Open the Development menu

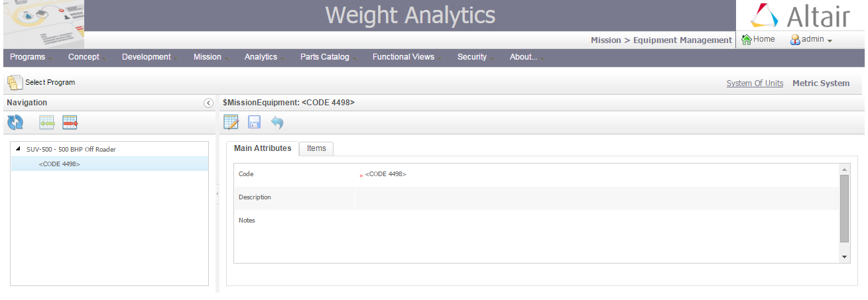point(150,57)
